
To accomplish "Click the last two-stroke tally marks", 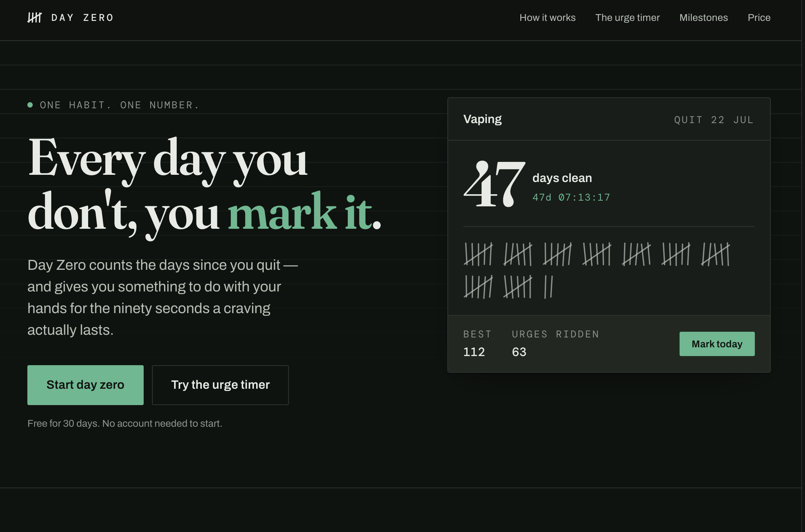I will click(x=548, y=287).
